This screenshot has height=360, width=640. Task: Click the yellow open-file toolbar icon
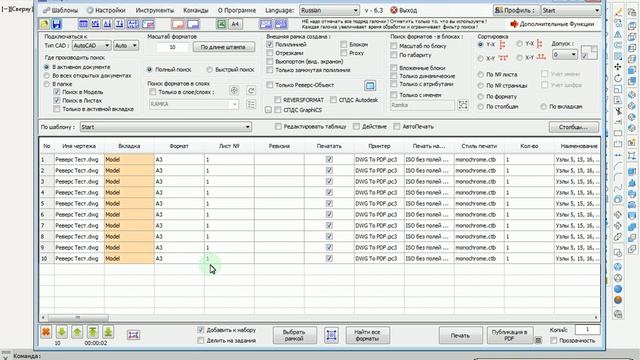coord(44,24)
